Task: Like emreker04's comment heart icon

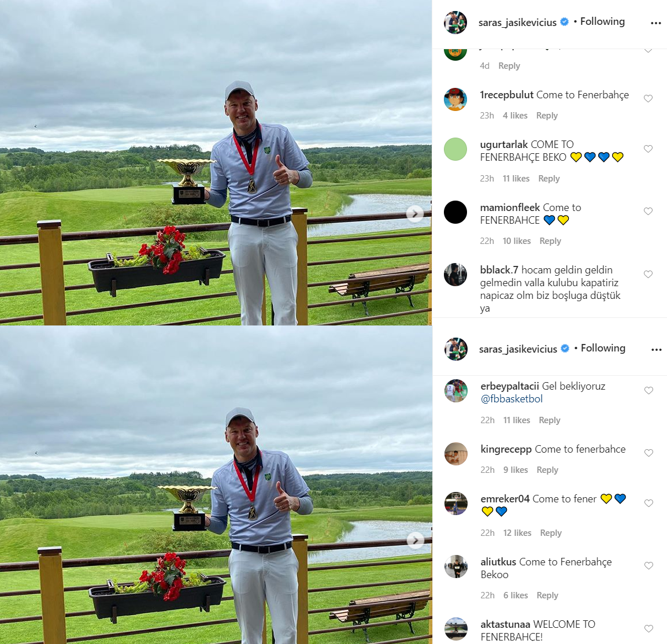Action: pos(649,503)
